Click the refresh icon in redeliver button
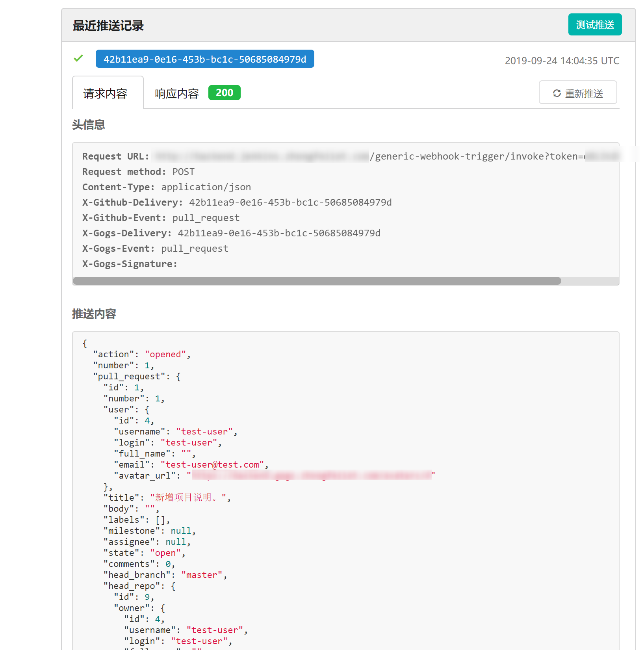644x650 pixels. [557, 93]
